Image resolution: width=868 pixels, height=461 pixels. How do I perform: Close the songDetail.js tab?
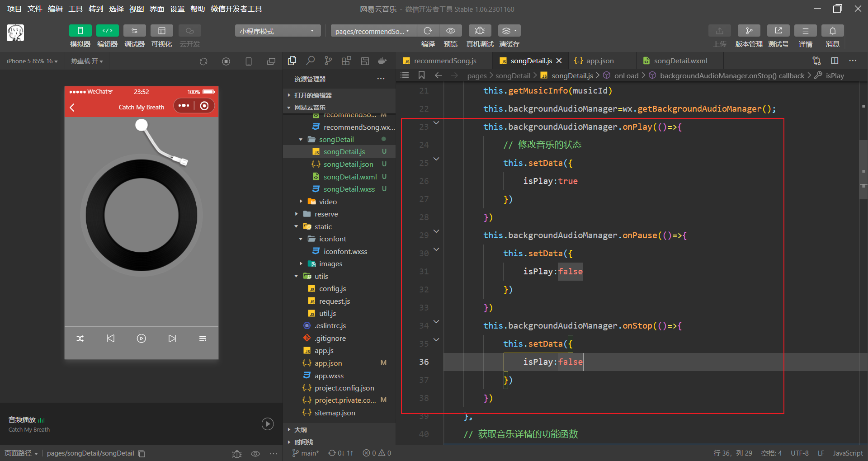click(559, 61)
